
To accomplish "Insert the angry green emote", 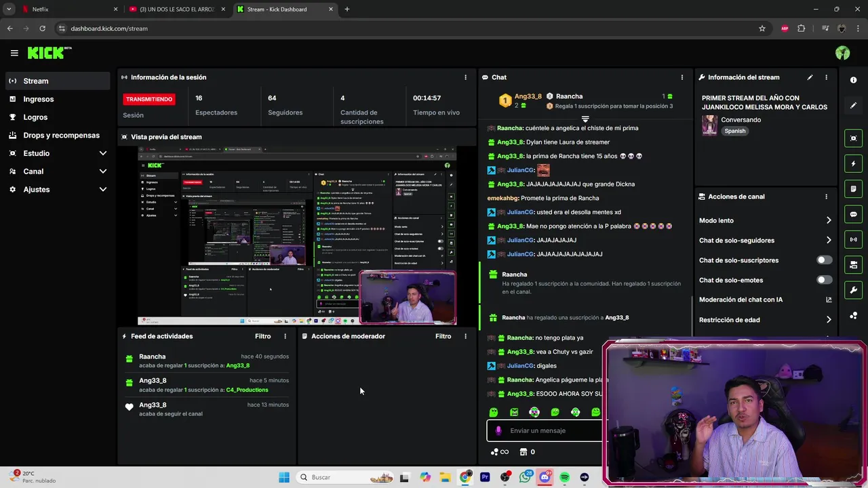I will click(x=514, y=412).
